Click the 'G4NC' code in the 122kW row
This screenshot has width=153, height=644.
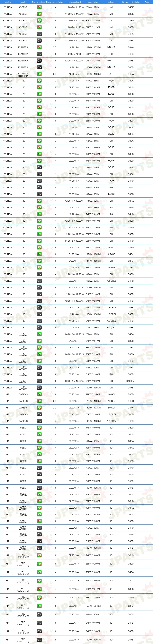coord(131,401)
